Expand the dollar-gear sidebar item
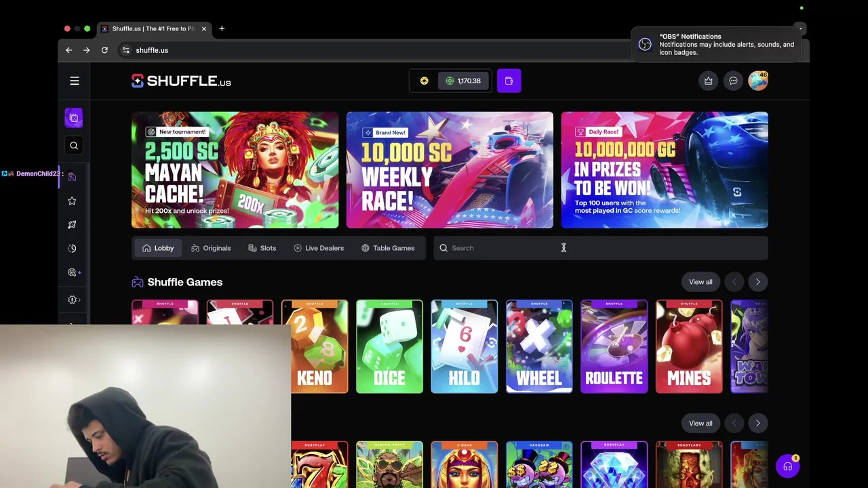The height and width of the screenshot is (488, 868). tap(73, 300)
